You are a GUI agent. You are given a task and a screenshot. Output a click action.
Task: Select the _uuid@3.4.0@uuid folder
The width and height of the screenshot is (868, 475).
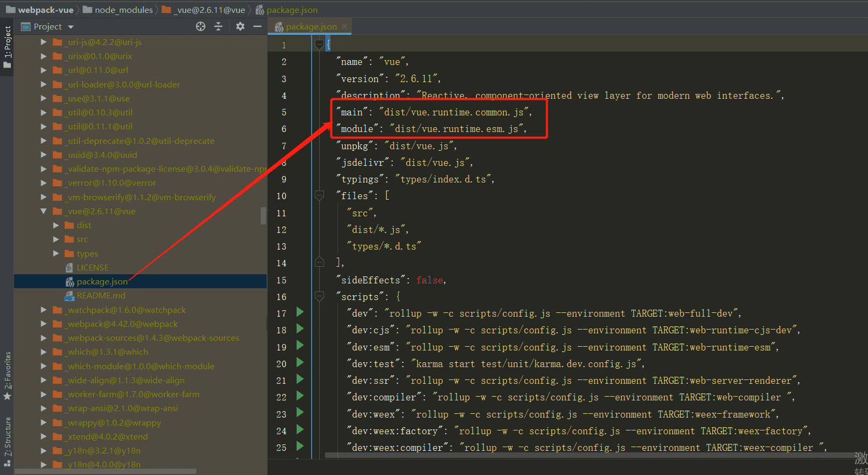point(101,155)
